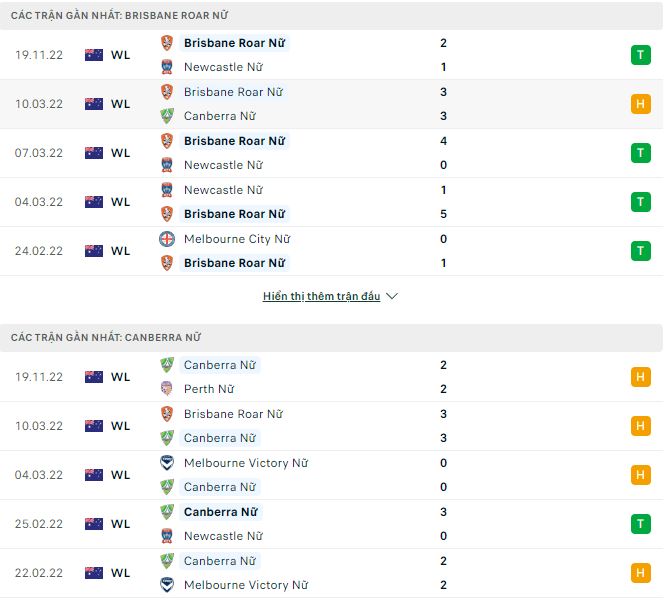Click the date 24.02.22
Screen dimensions: 671x600
pyautogui.click(x=39, y=251)
